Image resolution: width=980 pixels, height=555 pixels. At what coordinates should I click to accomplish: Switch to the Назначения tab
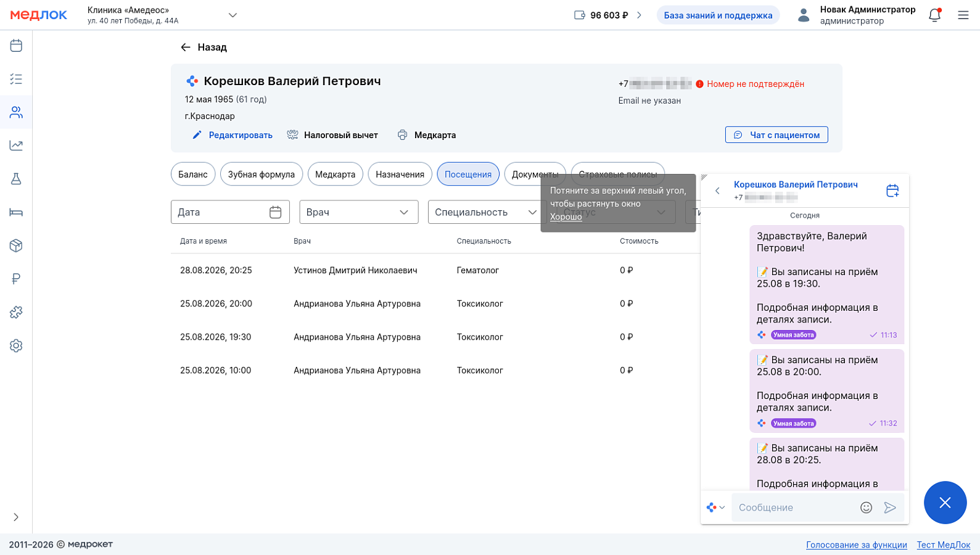pos(400,175)
